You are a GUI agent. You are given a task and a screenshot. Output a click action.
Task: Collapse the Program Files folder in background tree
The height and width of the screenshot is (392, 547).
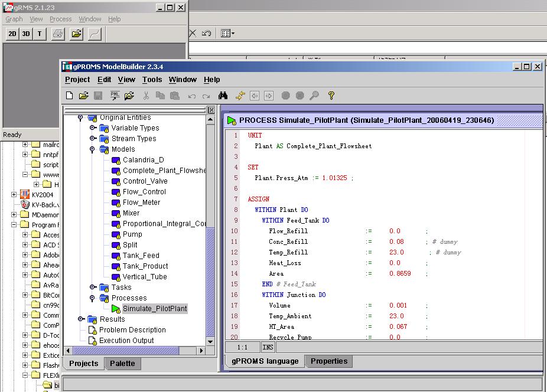tap(14, 224)
